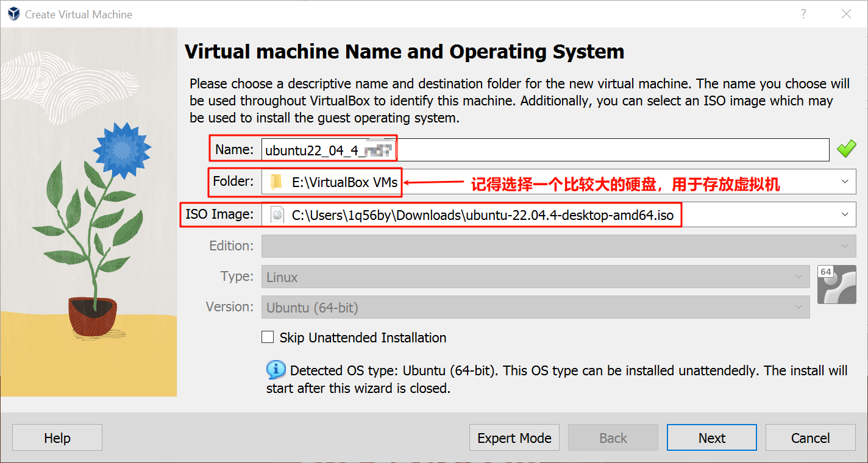Open the Folder dropdown arrow
The image size is (868, 463).
845,182
